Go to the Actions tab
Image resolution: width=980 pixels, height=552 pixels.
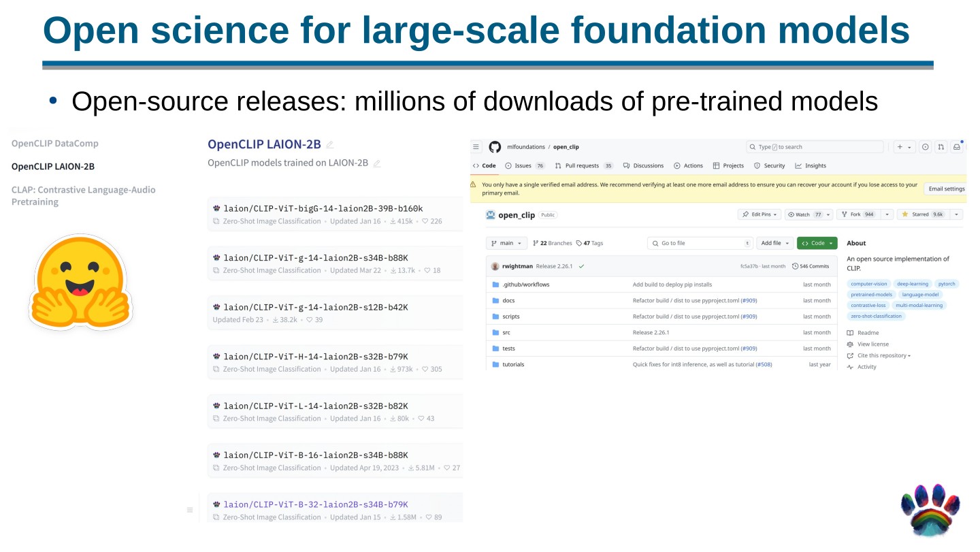688,165
